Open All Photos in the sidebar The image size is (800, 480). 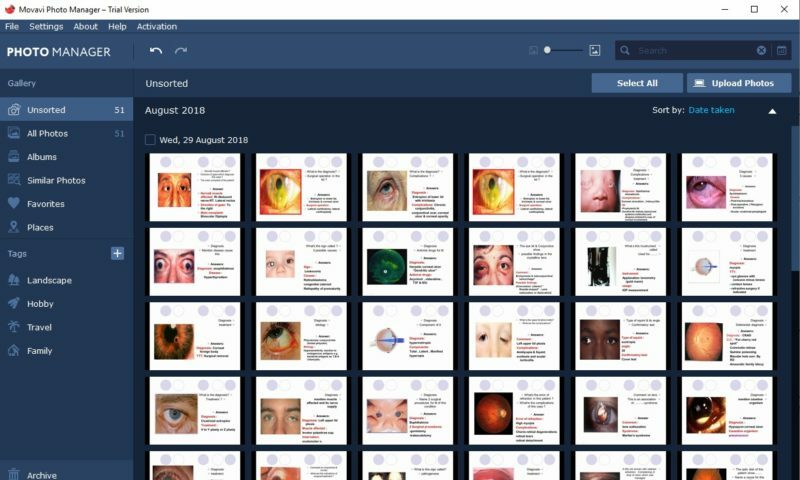tap(66, 133)
